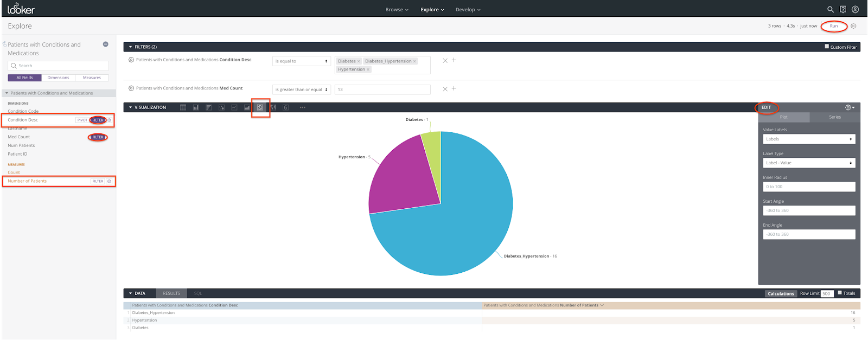
Task: Enable the Custom Filter checkbox
Action: pos(827,47)
